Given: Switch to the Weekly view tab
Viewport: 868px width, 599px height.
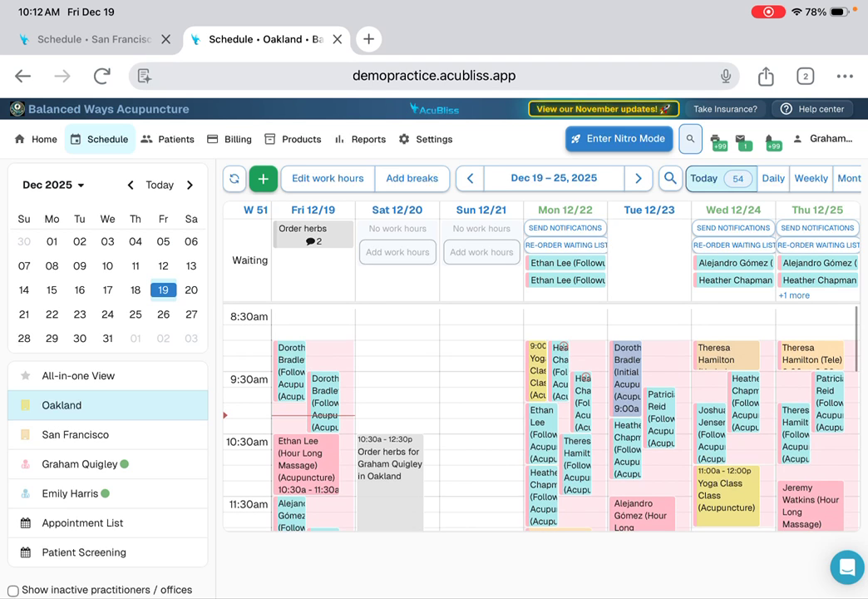Looking at the screenshot, I should click(x=811, y=179).
